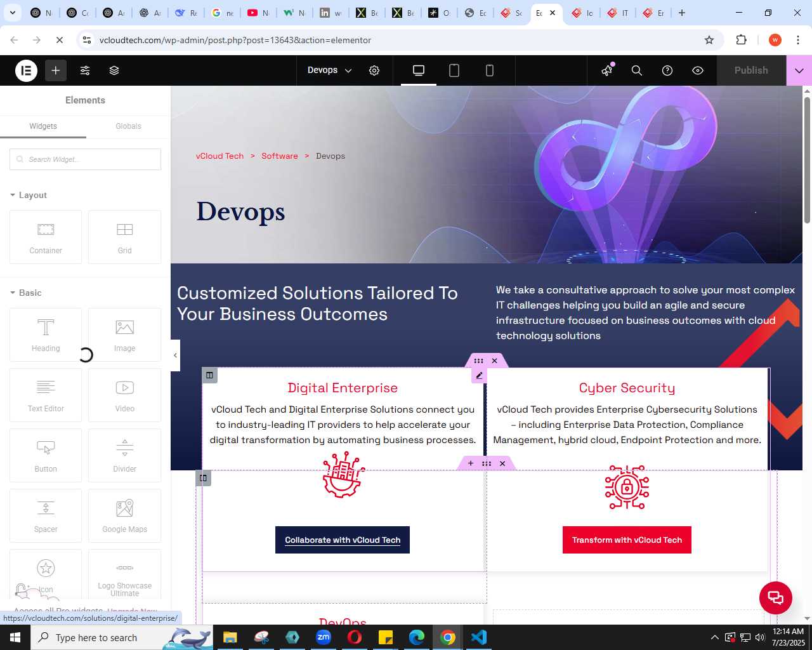Click Collaborate with vCloud Tech button
812x650 pixels.
coord(343,540)
